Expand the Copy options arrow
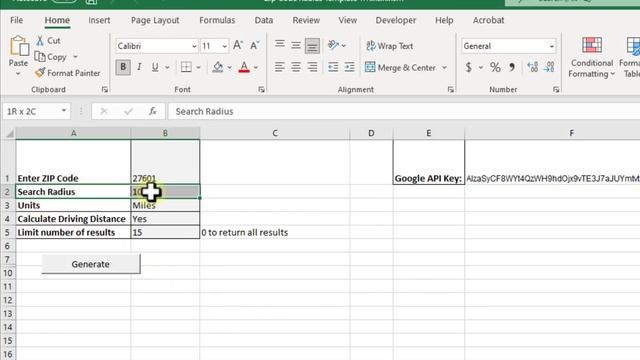The image size is (640, 360). (76, 57)
